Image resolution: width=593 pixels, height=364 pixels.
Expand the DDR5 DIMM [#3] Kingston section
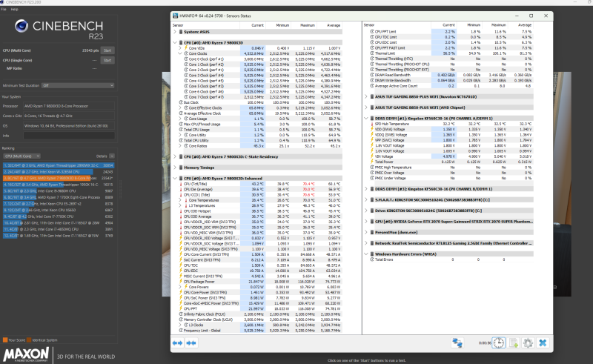pyautogui.click(x=365, y=189)
